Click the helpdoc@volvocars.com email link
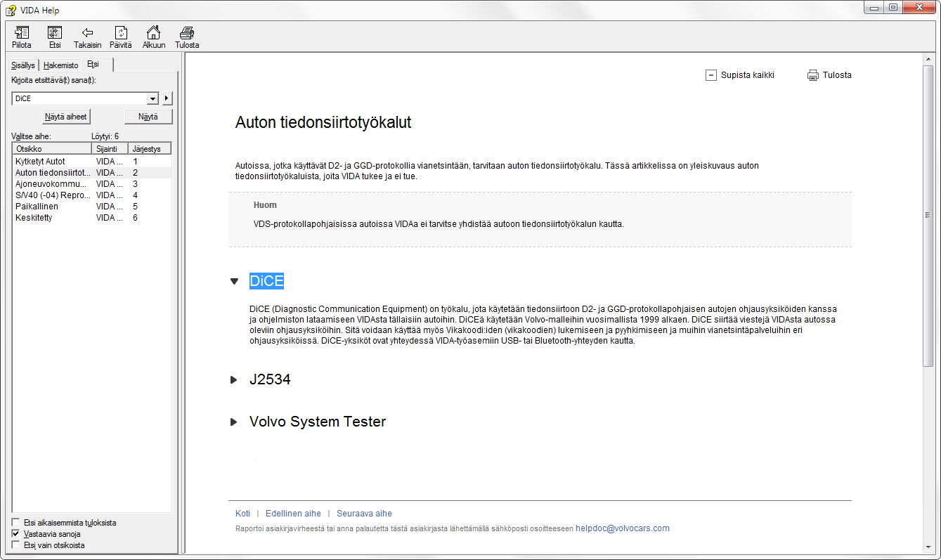941x560 pixels. [x=623, y=528]
